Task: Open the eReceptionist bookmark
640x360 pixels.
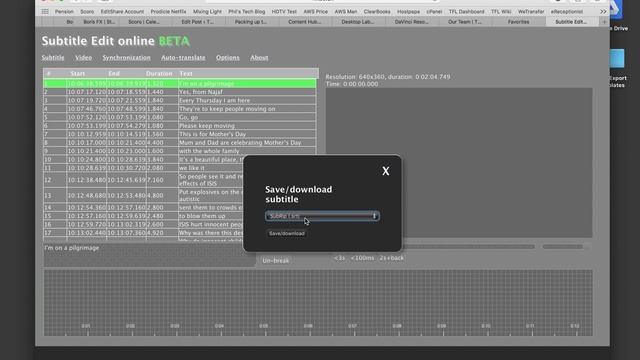Action: [x=567, y=11]
